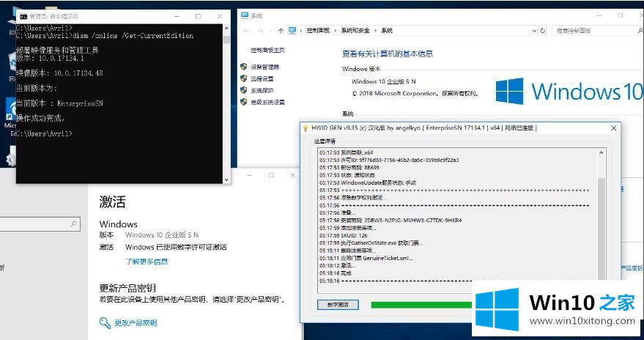Select 系统和安全 in the breadcrumb

pos(355,31)
